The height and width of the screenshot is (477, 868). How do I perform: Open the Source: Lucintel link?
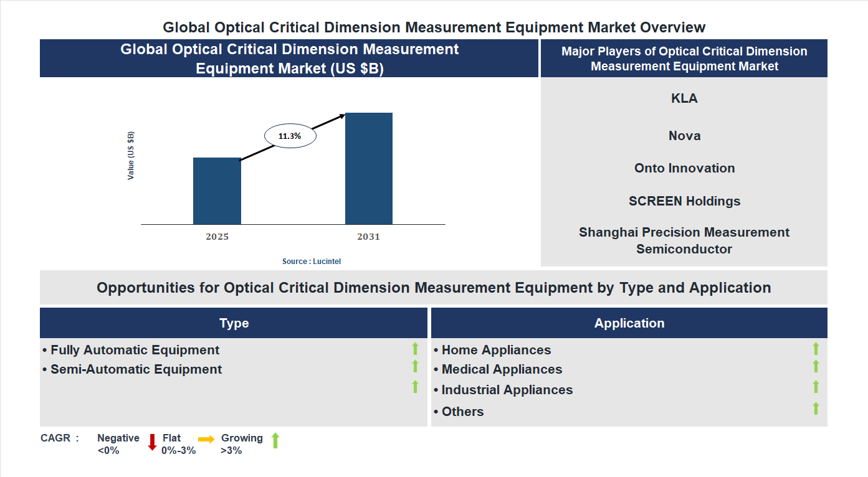coord(312,261)
